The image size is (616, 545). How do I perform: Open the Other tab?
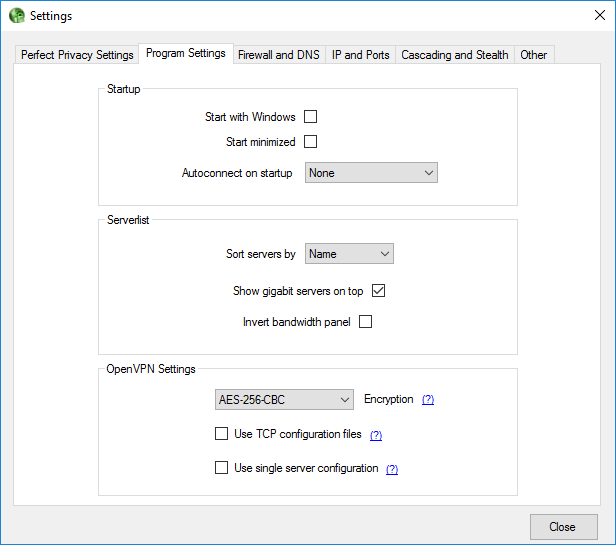(534, 55)
